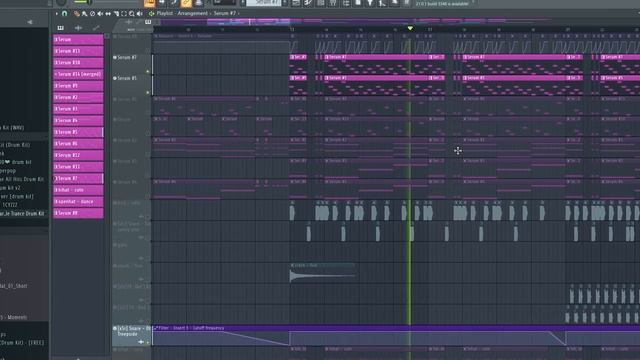The image size is (640, 360).
Task: Show automation clips using the picker icon
Action: 96,28
